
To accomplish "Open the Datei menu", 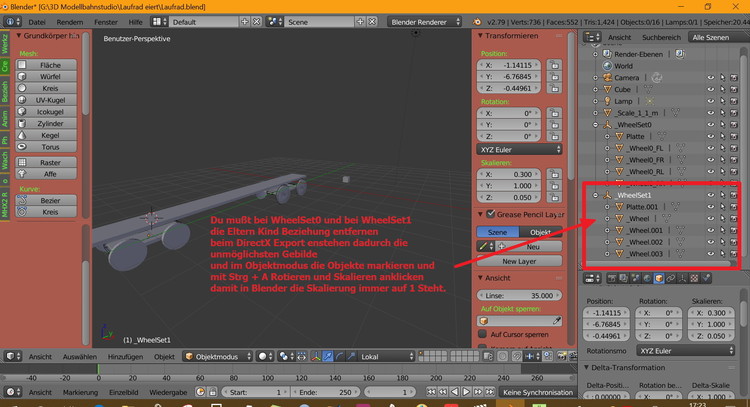I will tap(39, 20).
